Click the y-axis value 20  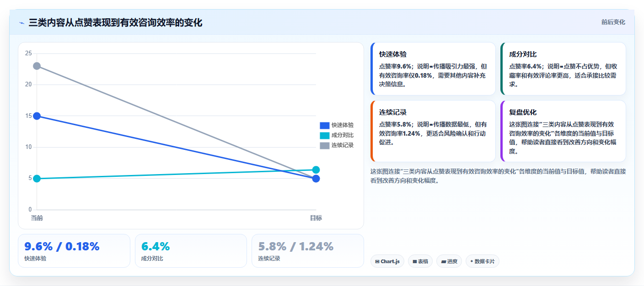28,85
